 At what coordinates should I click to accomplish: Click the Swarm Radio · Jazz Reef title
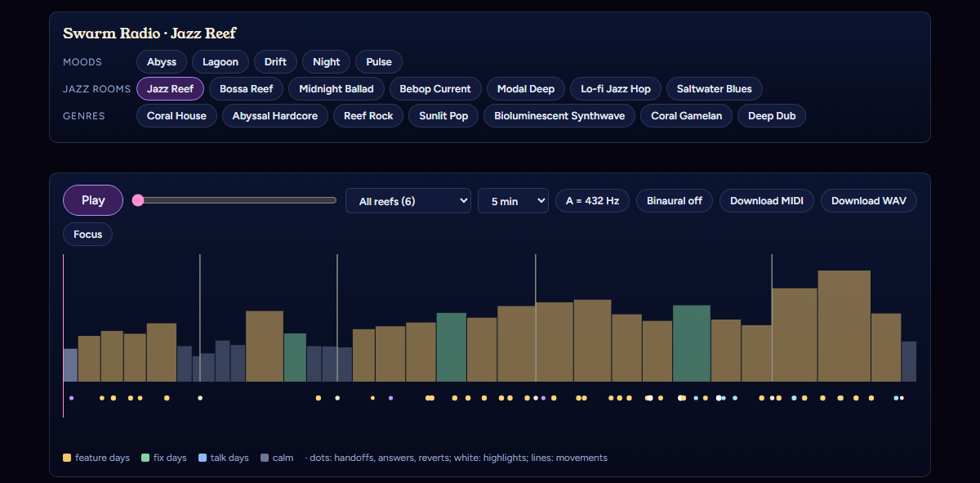tap(149, 34)
